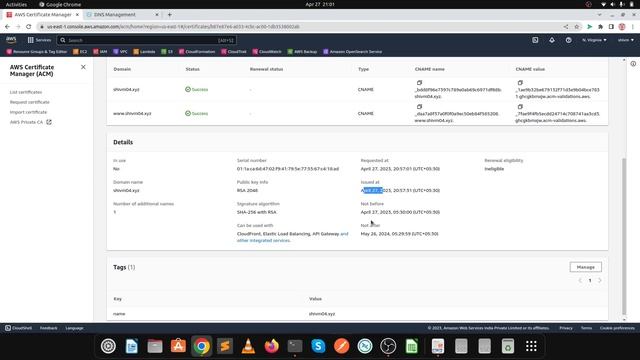Open Resource Groups & Tag Editor shortcut
Screen dimensions: 640x360
pyautogui.click(x=37, y=52)
